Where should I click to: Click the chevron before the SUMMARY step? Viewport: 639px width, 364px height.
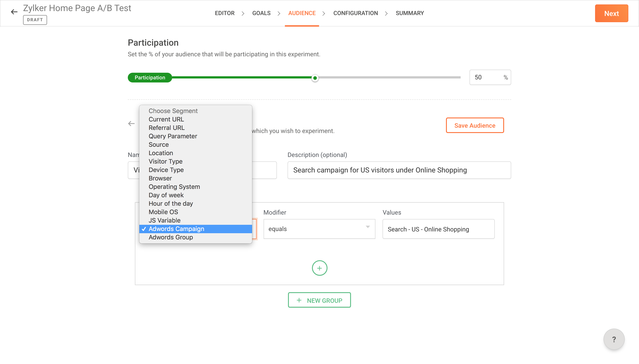point(386,13)
